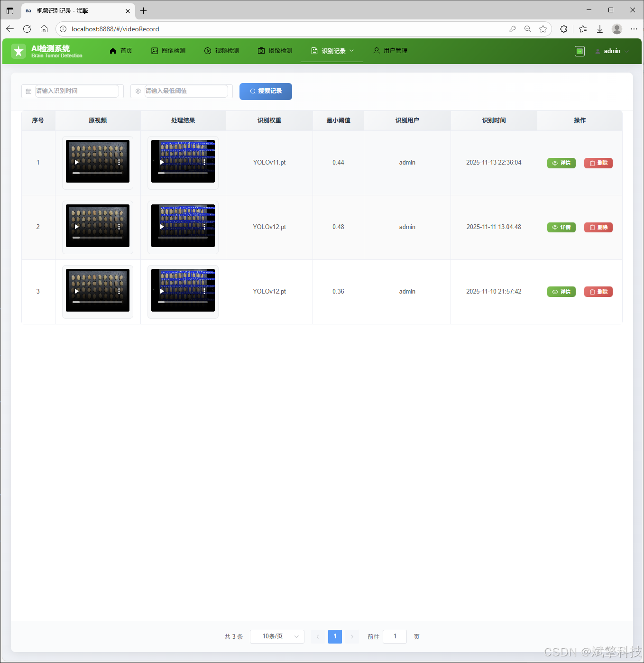Open the tab actions menu icon
Image resolution: width=644 pixels, height=663 pixels.
(x=10, y=10)
